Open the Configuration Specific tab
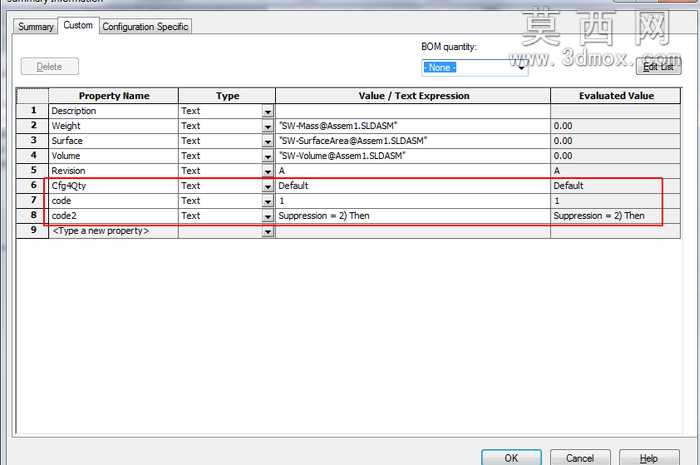 tap(145, 27)
